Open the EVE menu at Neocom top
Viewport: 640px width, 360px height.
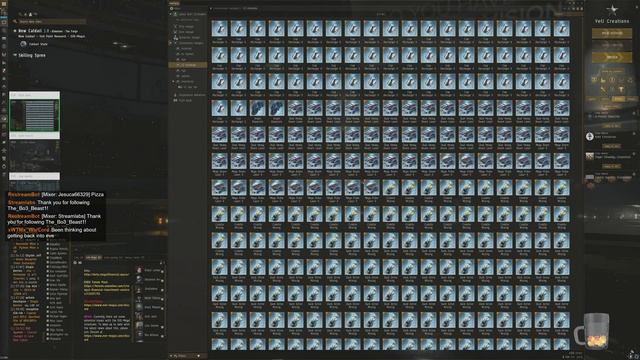coord(4,3)
